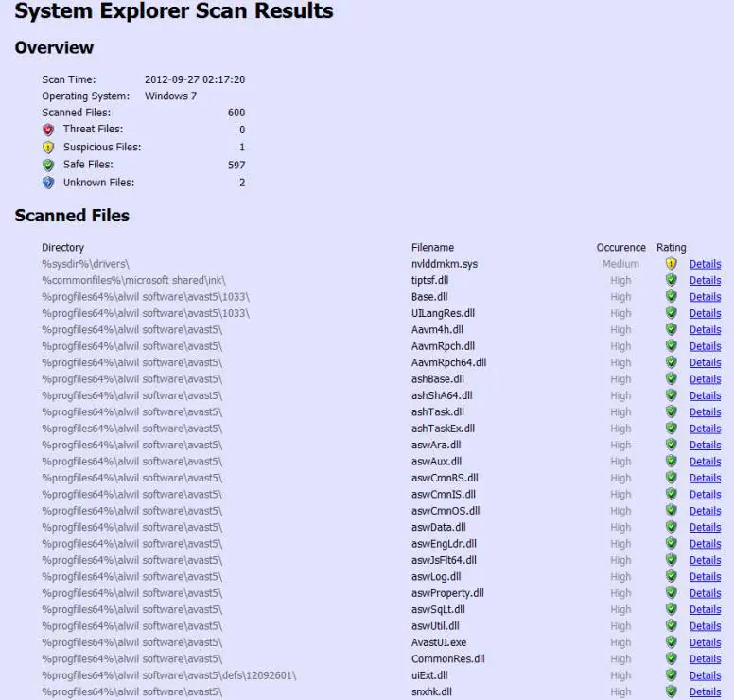The width and height of the screenshot is (734, 700).
Task: Click green rating shield for aswAra.dll
Action: point(671,445)
